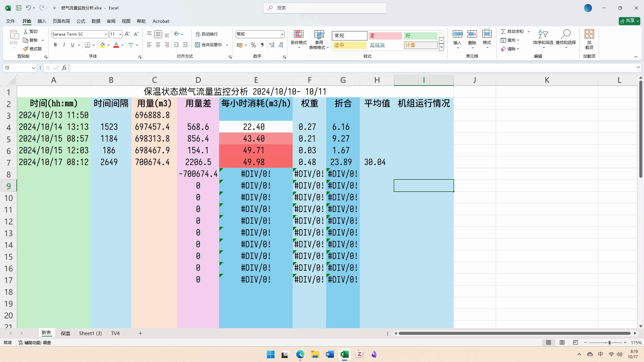The height and width of the screenshot is (362, 644).
Task: Click the Add-ins icon in ribbon
Action: (x=589, y=35)
